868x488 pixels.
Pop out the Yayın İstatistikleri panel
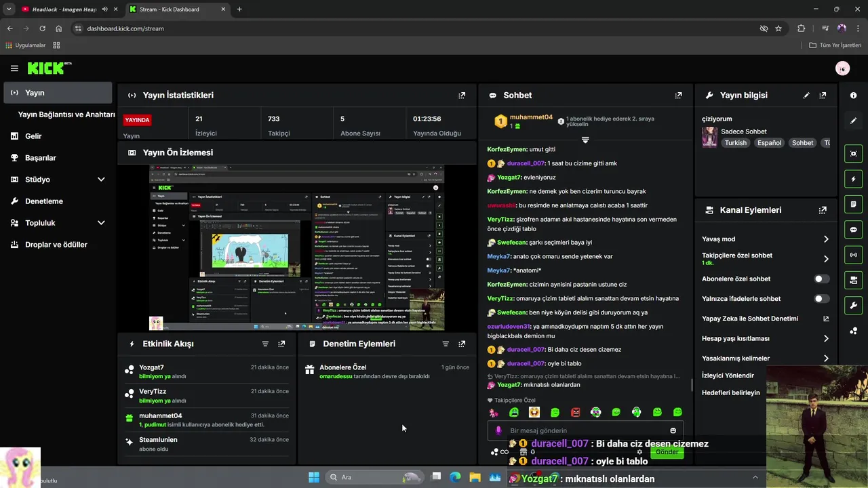(462, 96)
